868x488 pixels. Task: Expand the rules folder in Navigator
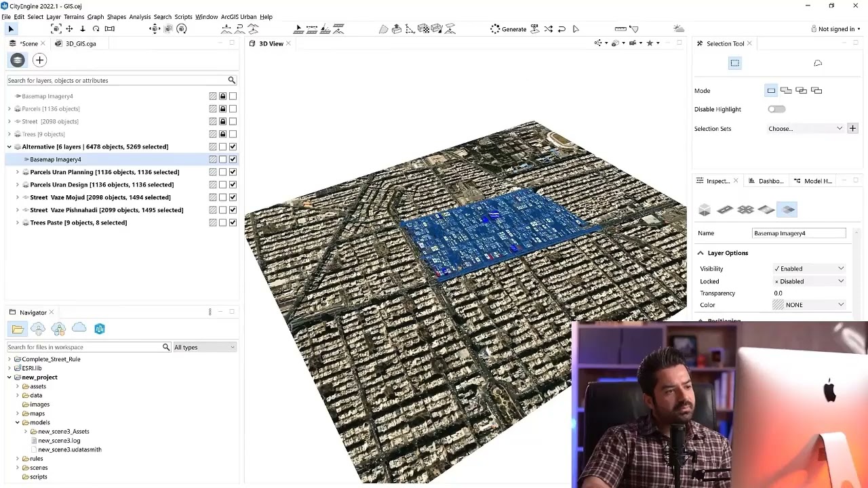tap(18, 458)
